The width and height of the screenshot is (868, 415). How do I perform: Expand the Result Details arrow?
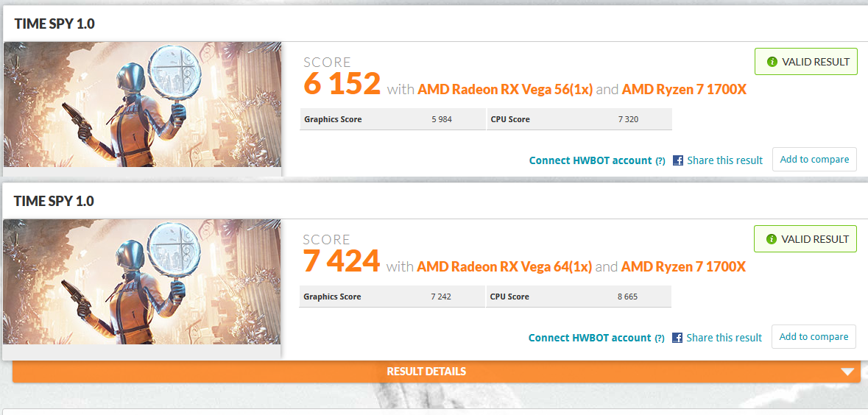point(847,372)
